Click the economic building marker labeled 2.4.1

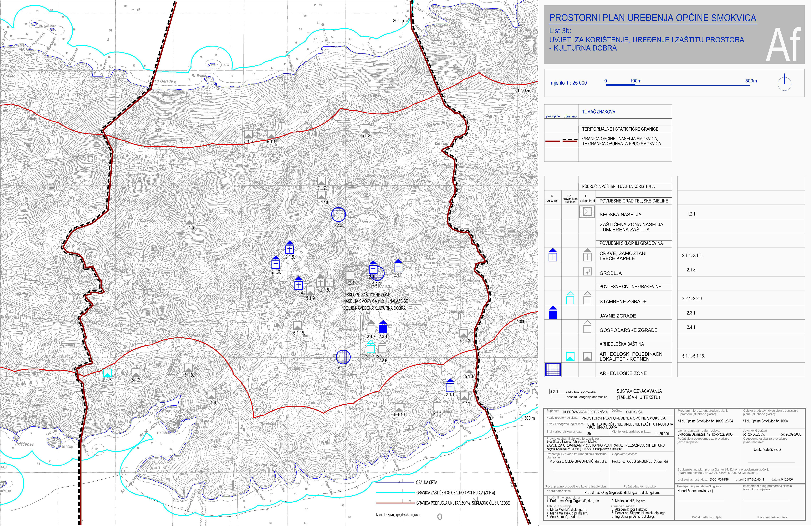coord(437,406)
